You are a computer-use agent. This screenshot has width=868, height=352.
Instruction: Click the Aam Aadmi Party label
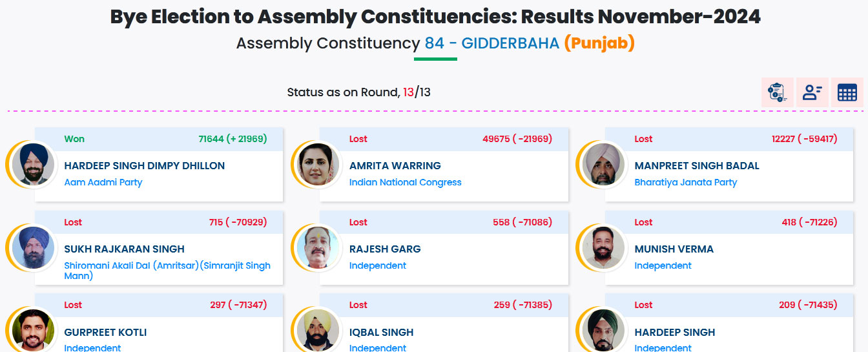click(x=103, y=183)
